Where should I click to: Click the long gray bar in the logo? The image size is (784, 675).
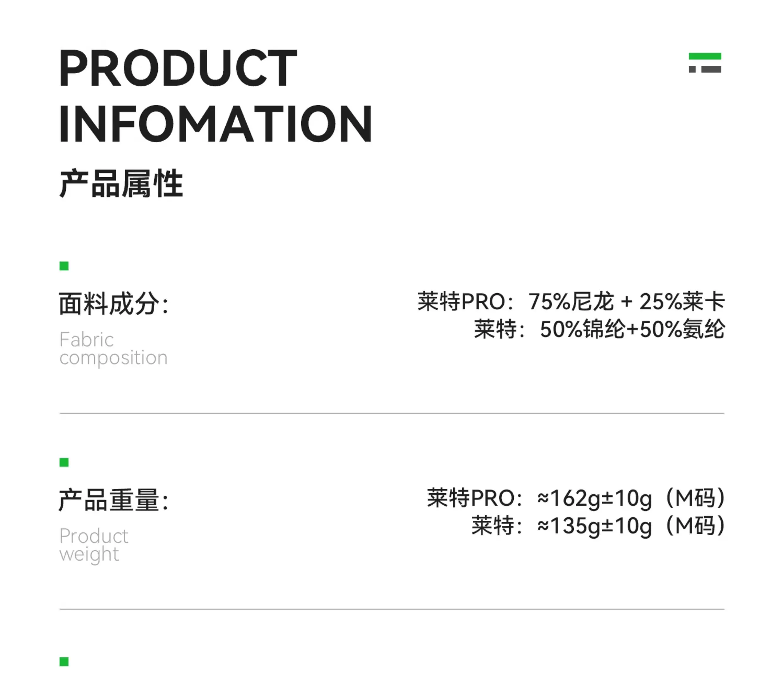pyautogui.click(x=711, y=69)
